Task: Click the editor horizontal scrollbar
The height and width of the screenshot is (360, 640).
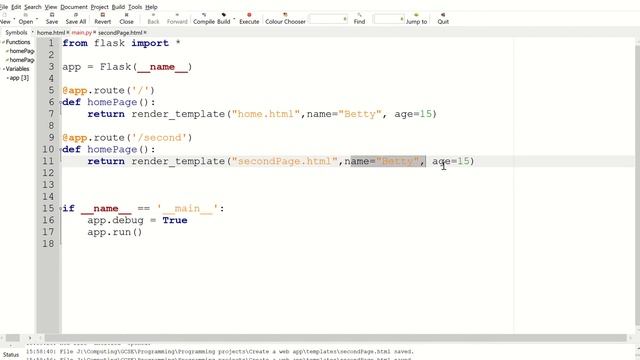Action: (x=336, y=338)
